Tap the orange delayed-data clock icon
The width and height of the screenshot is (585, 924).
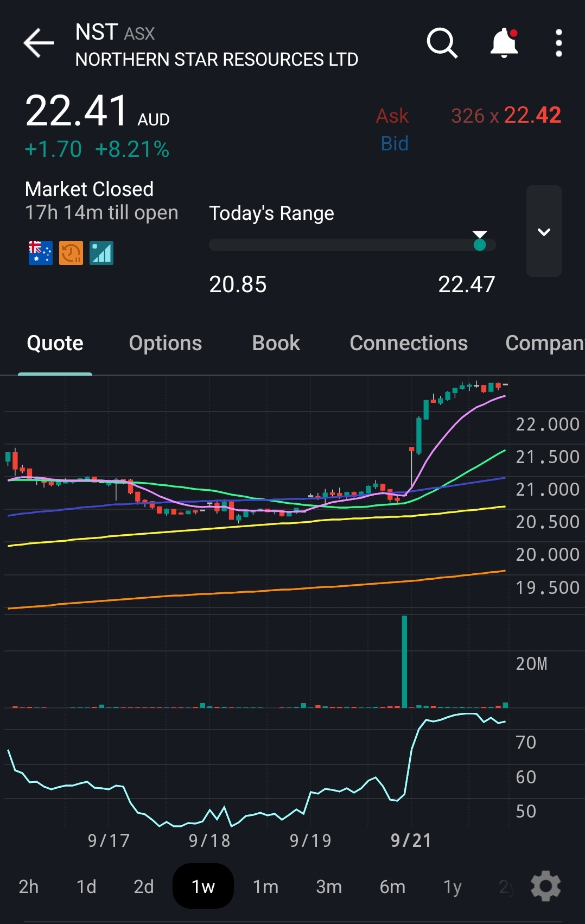[71, 253]
